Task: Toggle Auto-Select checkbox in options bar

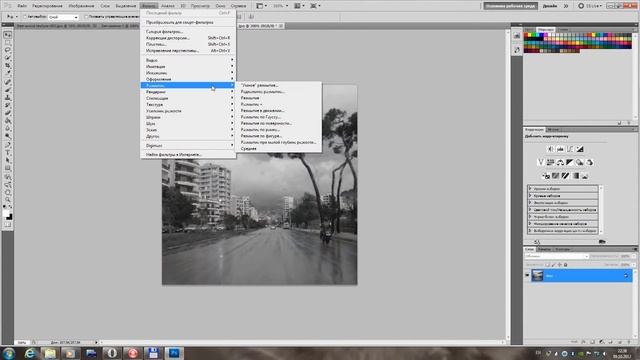Action: coord(25,17)
